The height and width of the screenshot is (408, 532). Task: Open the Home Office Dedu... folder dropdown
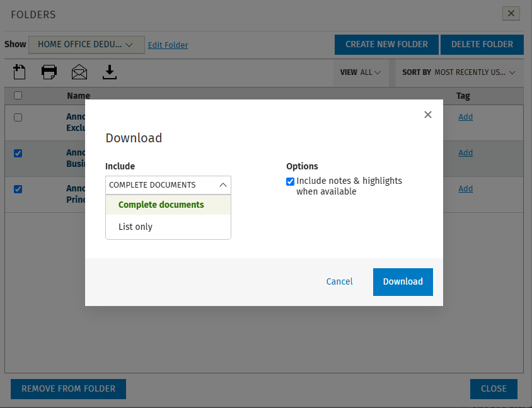(x=86, y=45)
